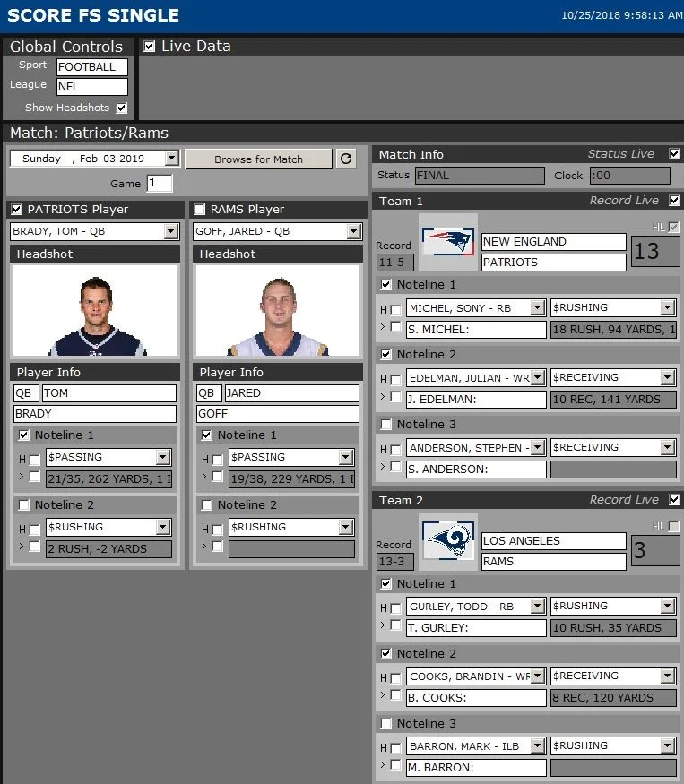Click the B. COOKS: label field
Screen dimensions: 684x784
476,698
